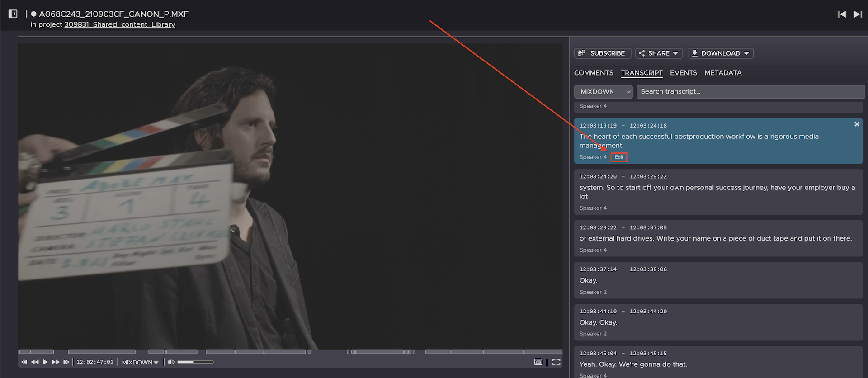Go to next asset icon
The width and height of the screenshot is (868, 378).
858,14
